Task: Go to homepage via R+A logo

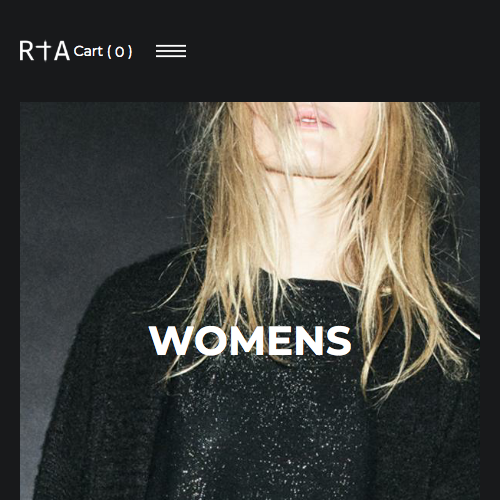Action: click(x=45, y=51)
